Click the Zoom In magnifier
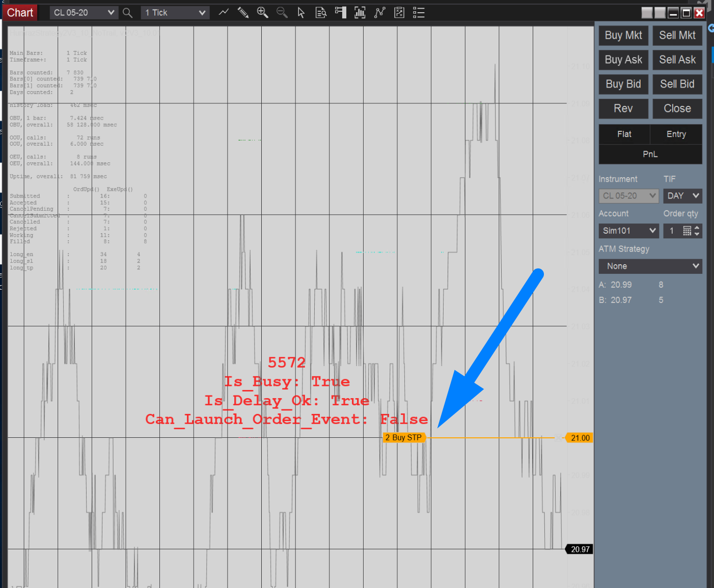 tap(262, 13)
